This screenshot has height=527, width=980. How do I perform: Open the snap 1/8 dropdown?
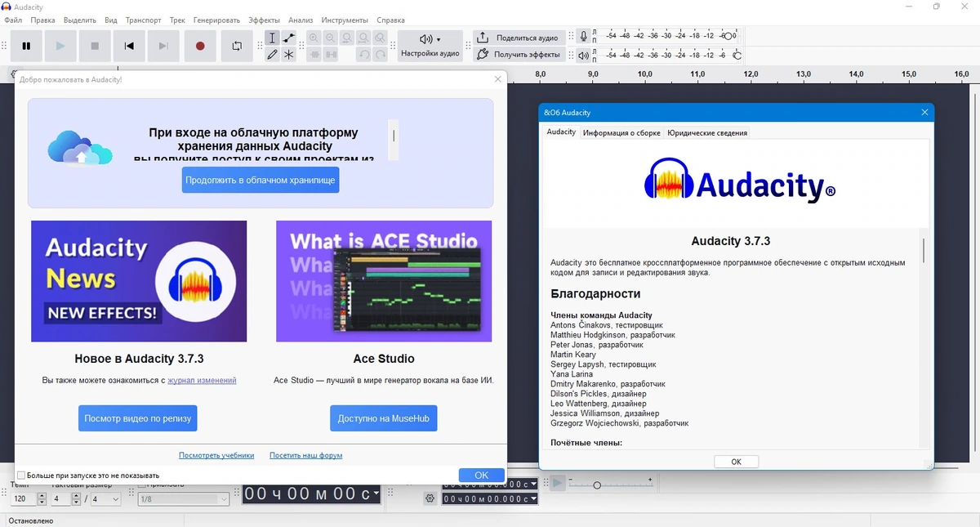184,499
